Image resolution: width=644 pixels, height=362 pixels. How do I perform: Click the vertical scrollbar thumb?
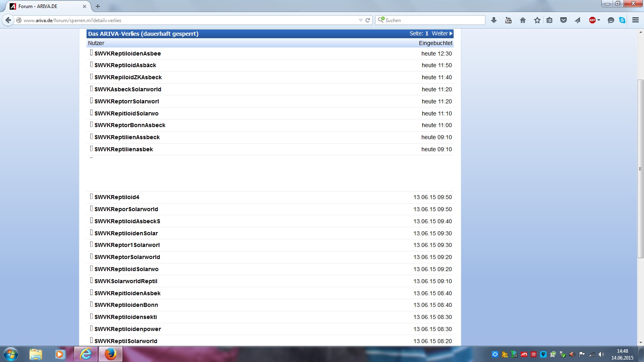point(640,169)
